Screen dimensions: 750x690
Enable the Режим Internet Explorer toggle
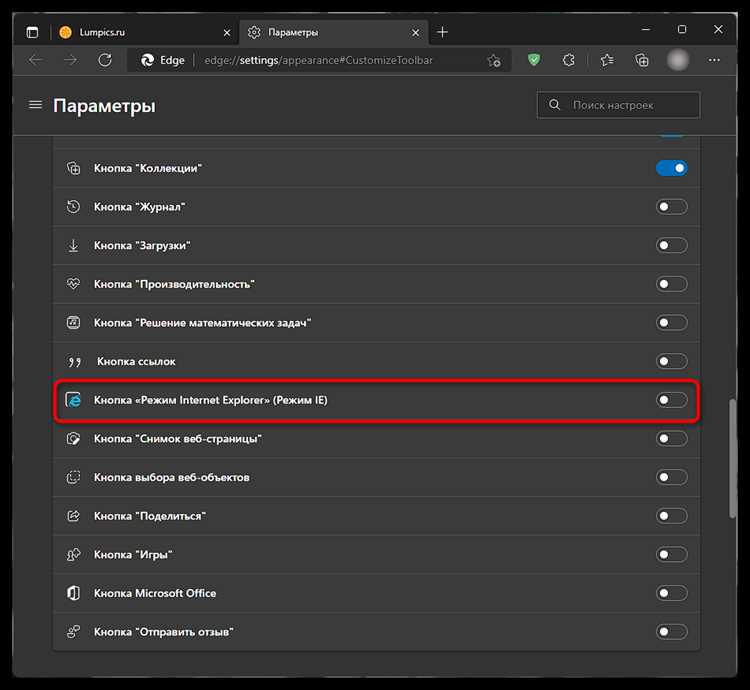pos(672,400)
